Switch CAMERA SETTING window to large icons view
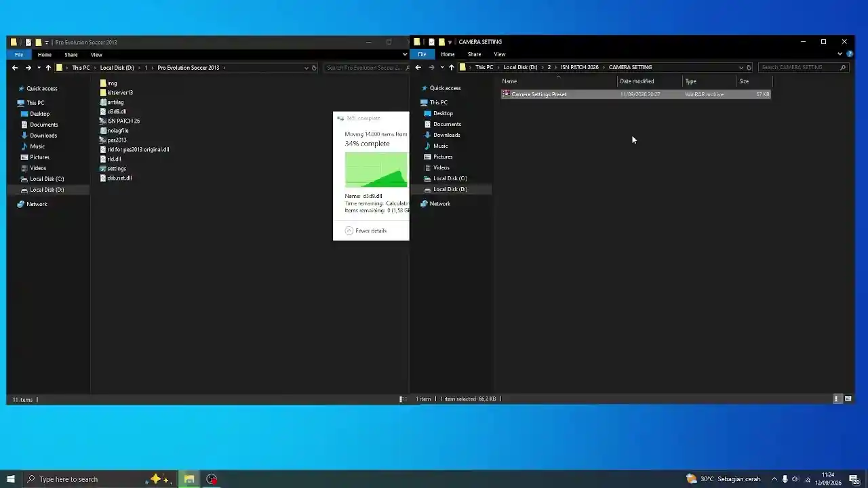The height and width of the screenshot is (488, 868). coord(848,399)
